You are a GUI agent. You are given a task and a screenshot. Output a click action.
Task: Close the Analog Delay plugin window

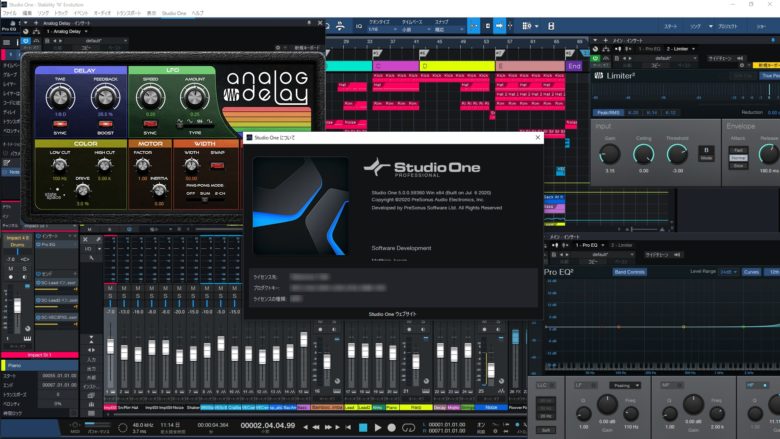320,23
